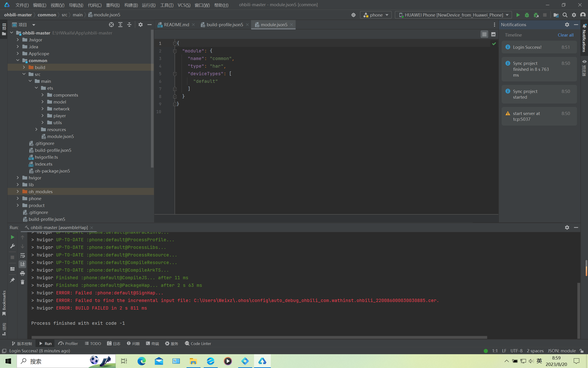Open project view mode dropdown arrow
This screenshot has width=588, height=368.
[x=34, y=25]
